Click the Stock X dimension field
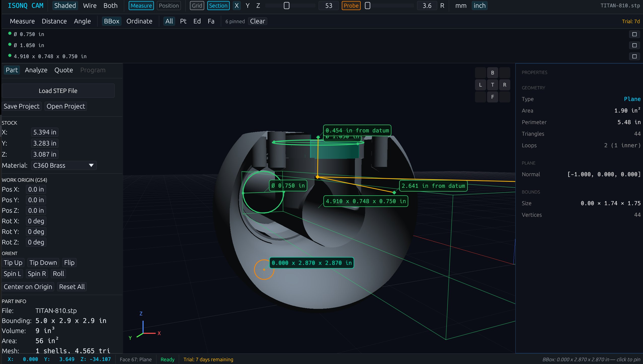The width and height of the screenshot is (643, 364). click(x=45, y=132)
